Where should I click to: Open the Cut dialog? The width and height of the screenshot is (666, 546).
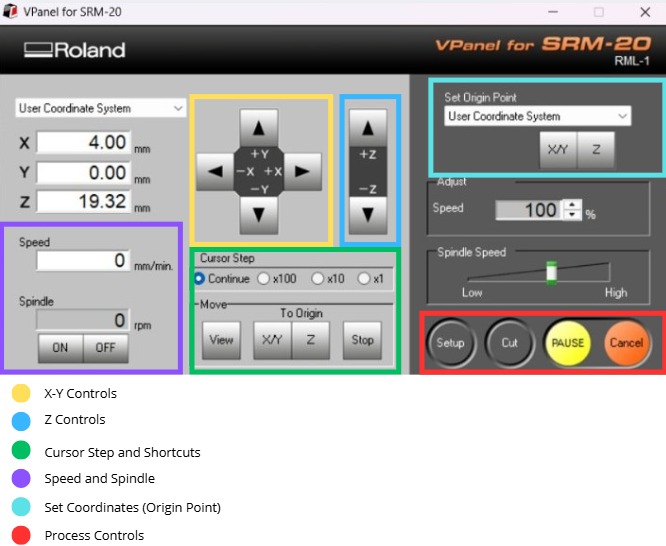click(x=510, y=343)
